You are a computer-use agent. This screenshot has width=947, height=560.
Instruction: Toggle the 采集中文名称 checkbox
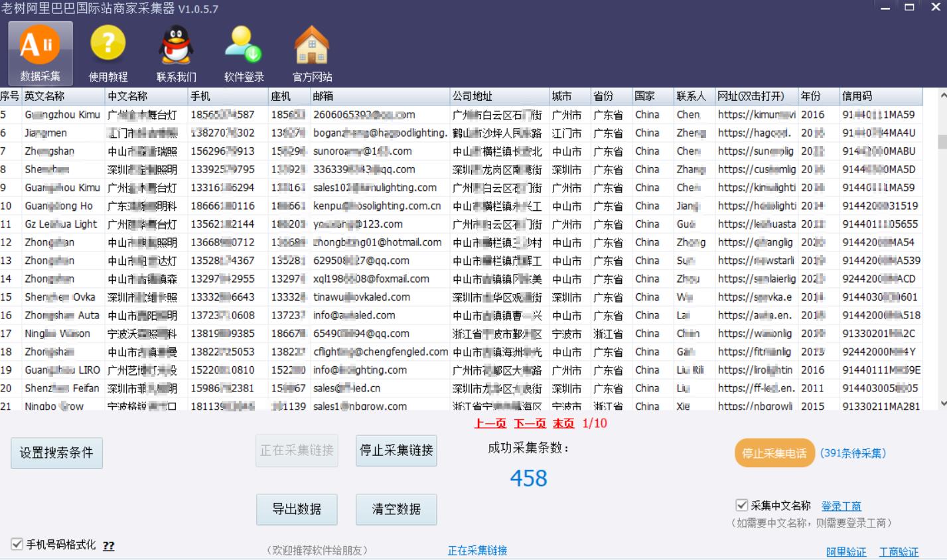tap(742, 506)
